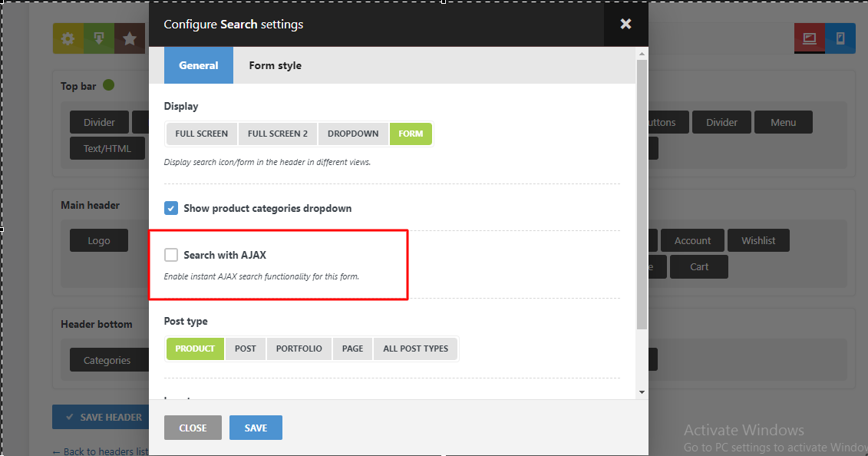The height and width of the screenshot is (456, 868).
Task: Click the brown star icon
Action: 130,38
